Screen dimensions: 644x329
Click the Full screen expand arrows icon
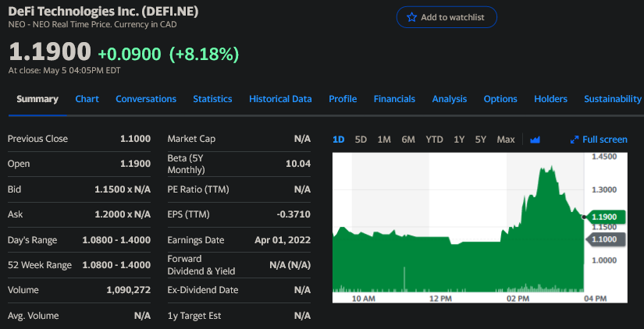click(x=575, y=140)
